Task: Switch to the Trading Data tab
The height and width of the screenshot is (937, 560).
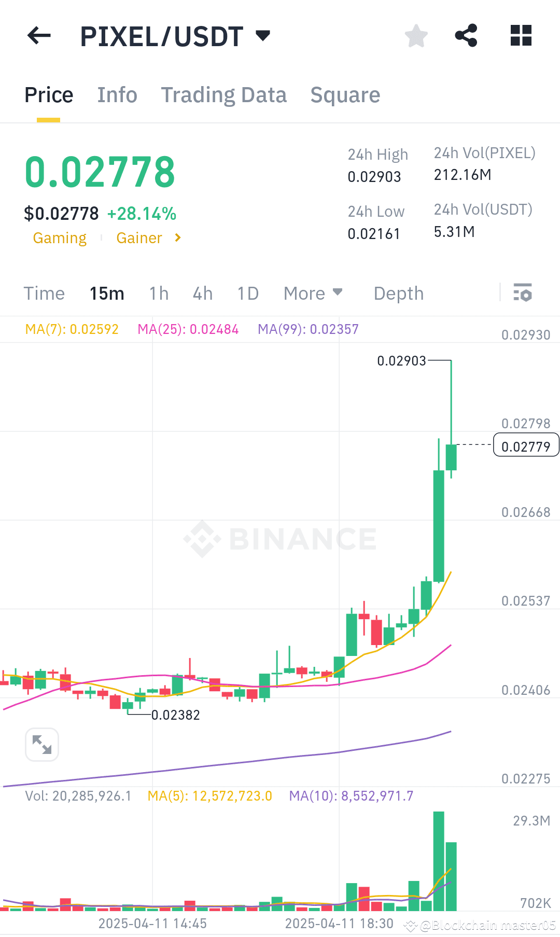Action: tap(224, 94)
